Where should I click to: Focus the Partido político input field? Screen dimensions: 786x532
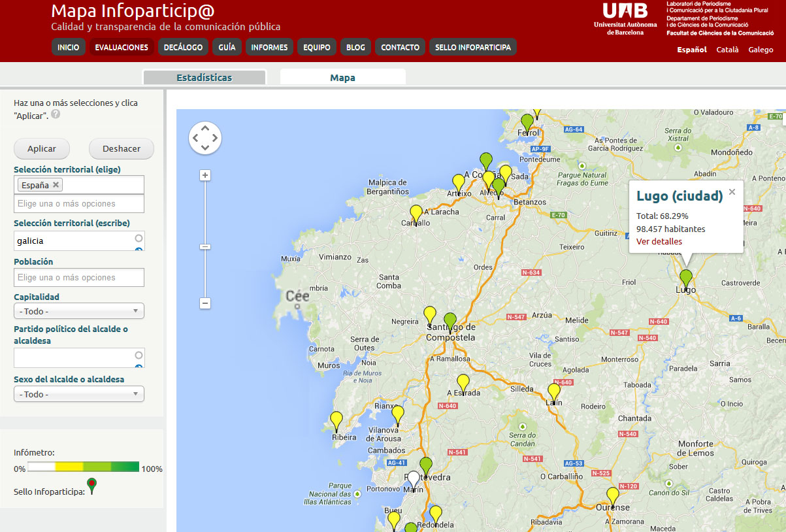pos(79,357)
